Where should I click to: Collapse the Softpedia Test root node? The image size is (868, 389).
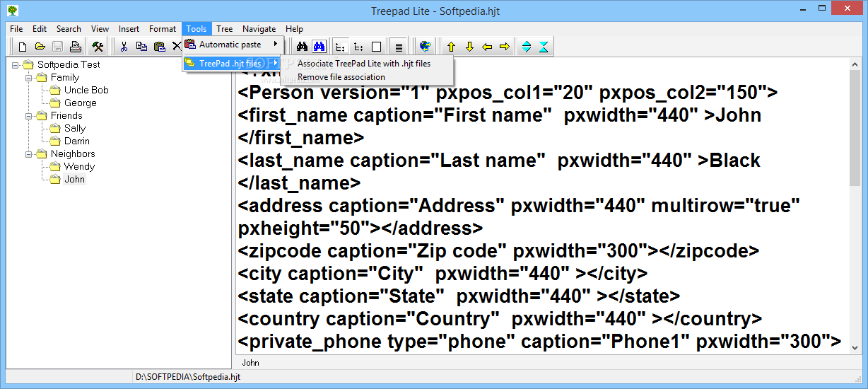coord(16,65)
